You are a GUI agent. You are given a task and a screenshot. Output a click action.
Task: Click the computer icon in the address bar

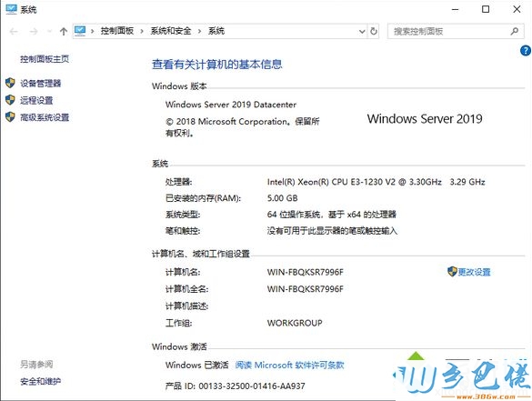pyautogui.click(x=80, y=31)
